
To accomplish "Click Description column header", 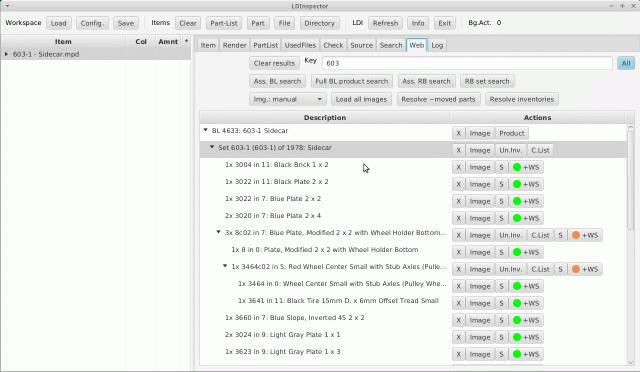I will 325,118.
